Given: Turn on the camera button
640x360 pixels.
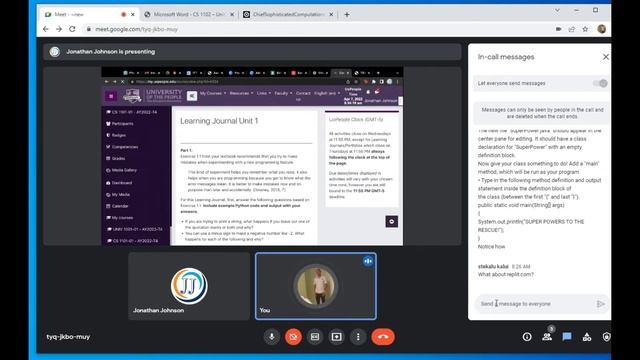Looking at the screenshot, I should 293,337.
